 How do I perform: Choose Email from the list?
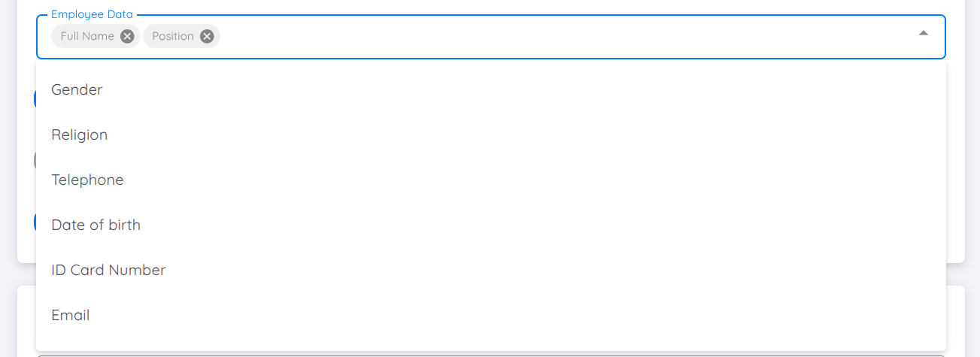[71, 315]
